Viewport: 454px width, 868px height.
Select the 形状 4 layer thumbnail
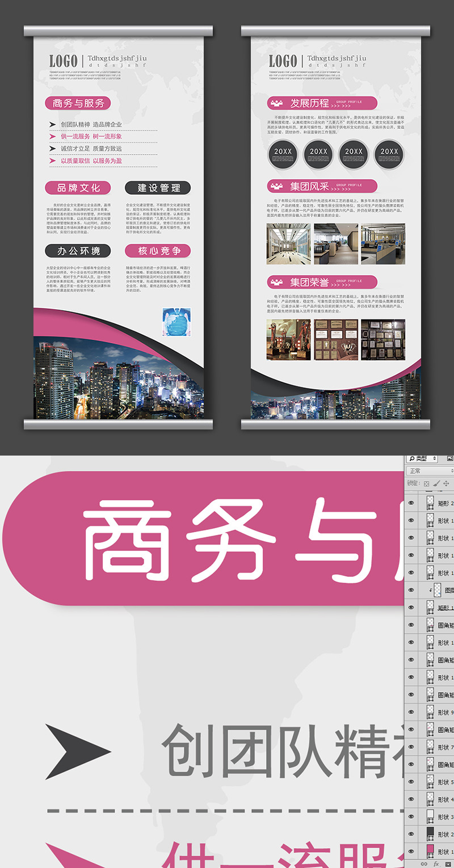tap(430, 799)
